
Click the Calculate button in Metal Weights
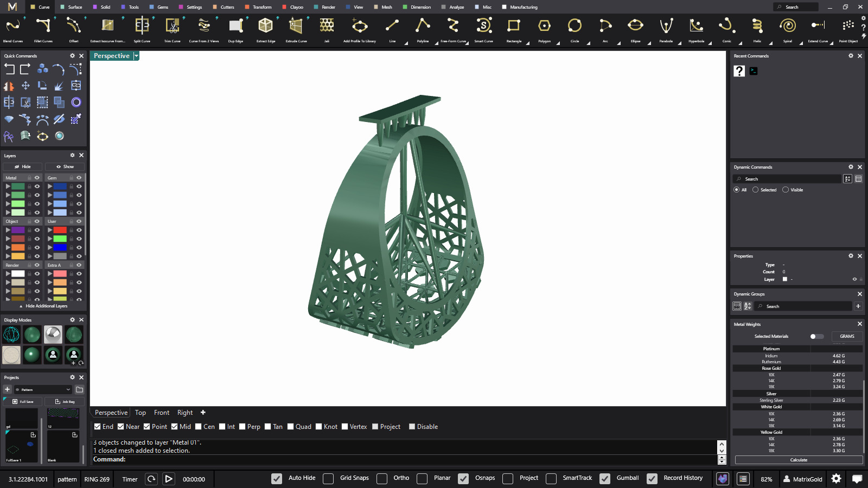click(799, 460)
